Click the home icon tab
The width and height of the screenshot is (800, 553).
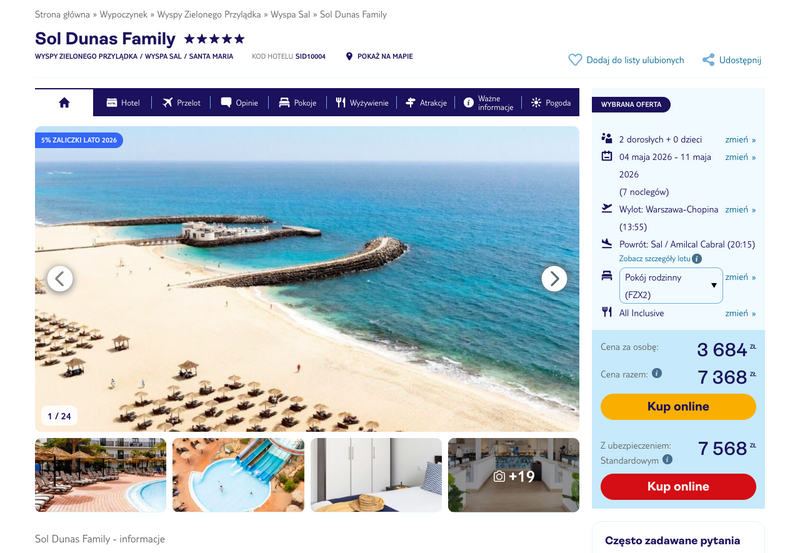[x=64, y=103]
